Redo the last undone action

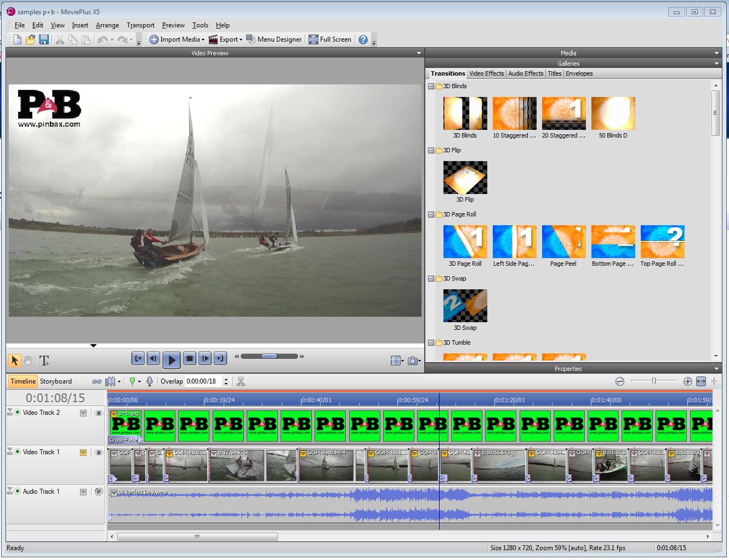(x=122, y=39)
